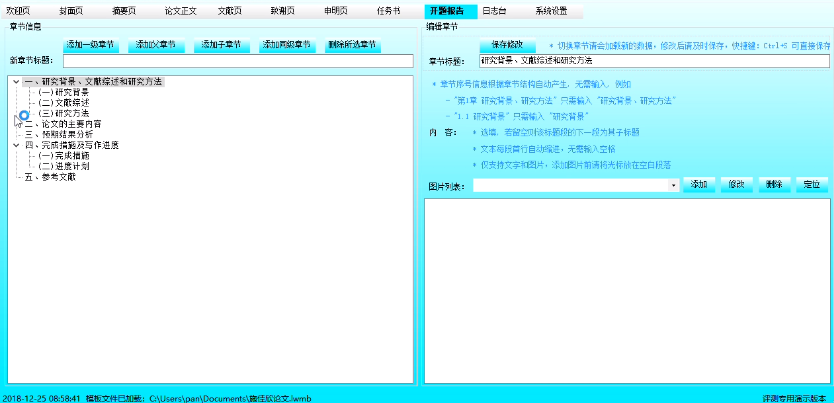Select chapter 三、预期结果分析

tap(59, 134)
